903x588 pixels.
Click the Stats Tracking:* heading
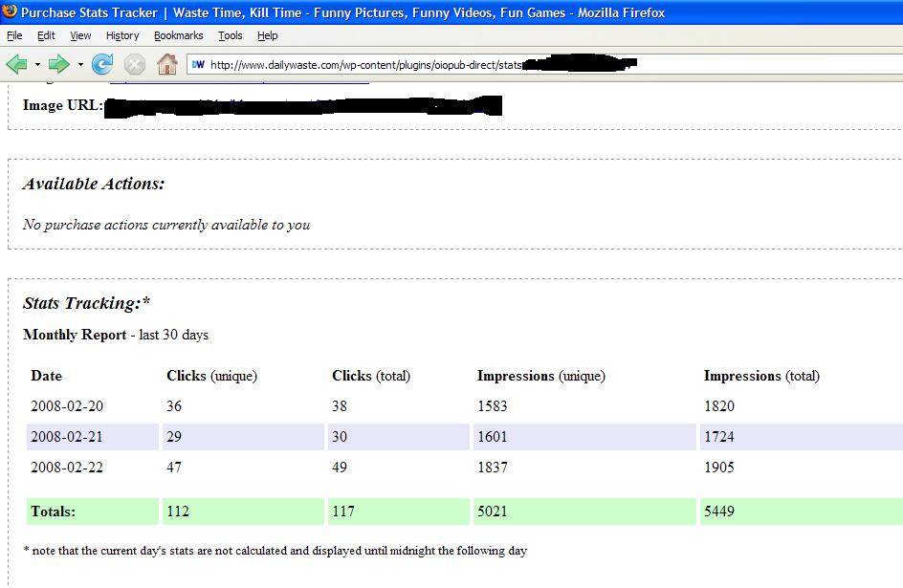click(x=86, y=303)
